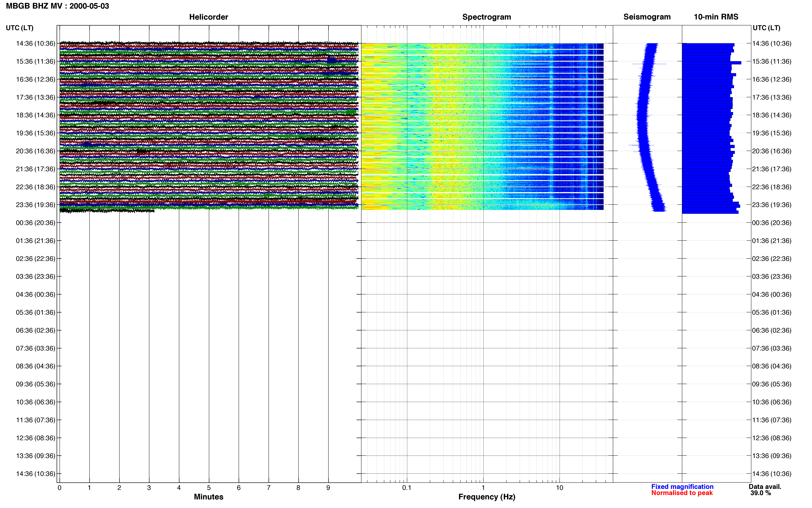The image size is (812, 508).
Task: Click the 'Minutes' x-axis label
Action: (209, 497)
